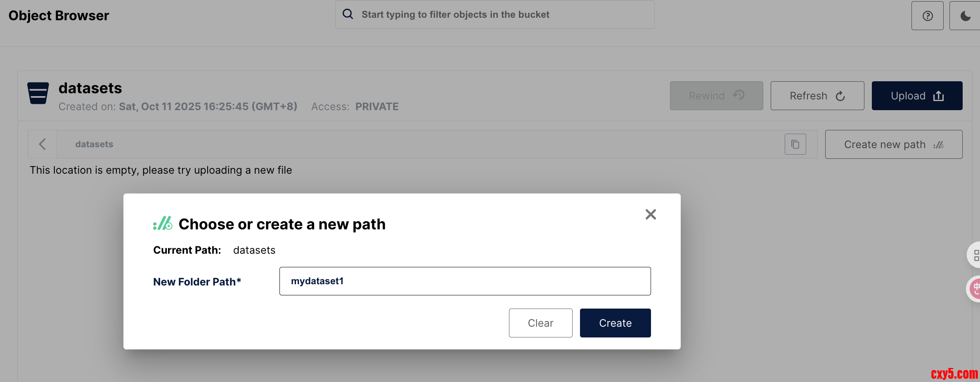This screenshot has width=980, height=382.
Task: Click the grid floating icon at right edge
Action: (975, 255)
